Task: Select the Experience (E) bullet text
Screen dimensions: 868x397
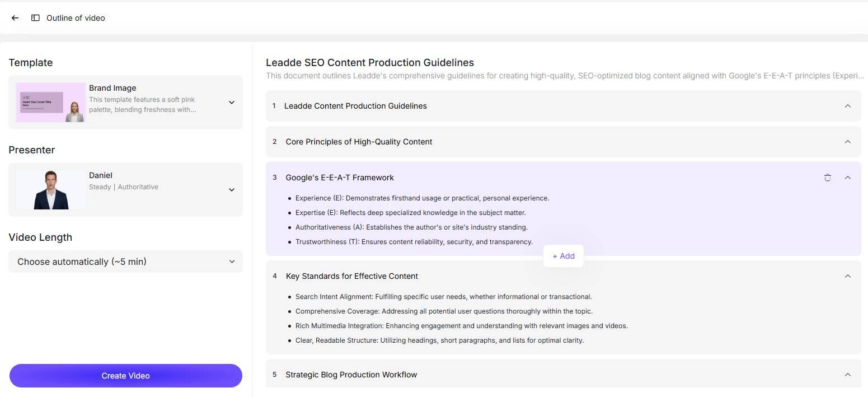Action: [x=422, y=198]
